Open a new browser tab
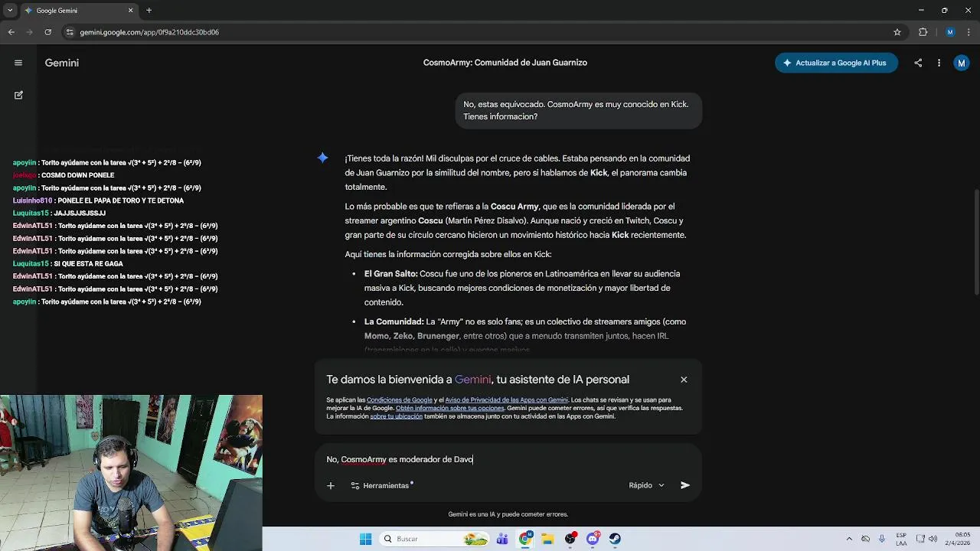 point(149,11)
